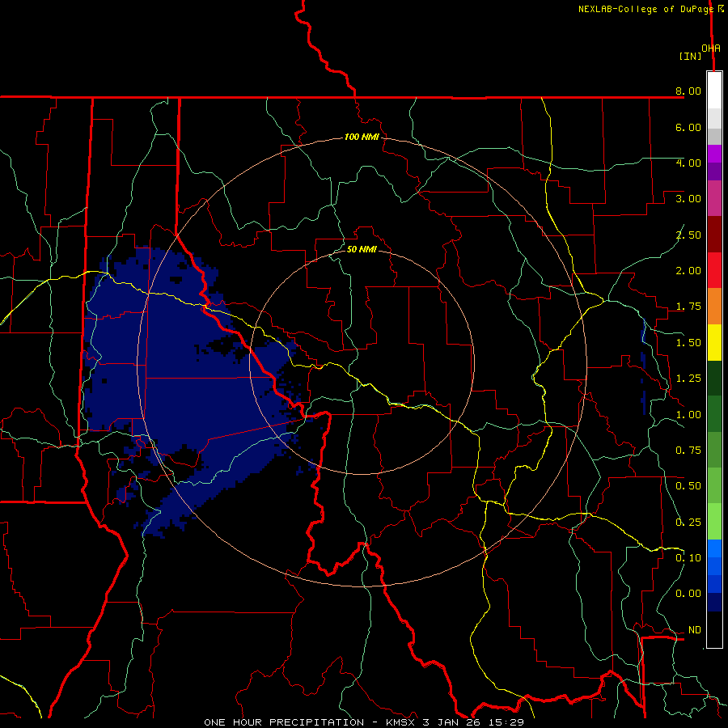Click the orange legend color band

coord(714,307)
